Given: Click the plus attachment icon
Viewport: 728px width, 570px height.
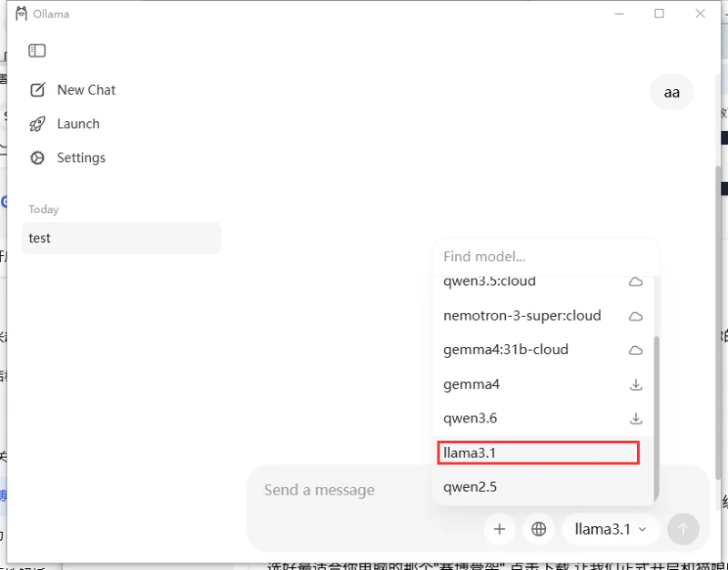Looking at the screenshot, I should (x=500, y=529).
